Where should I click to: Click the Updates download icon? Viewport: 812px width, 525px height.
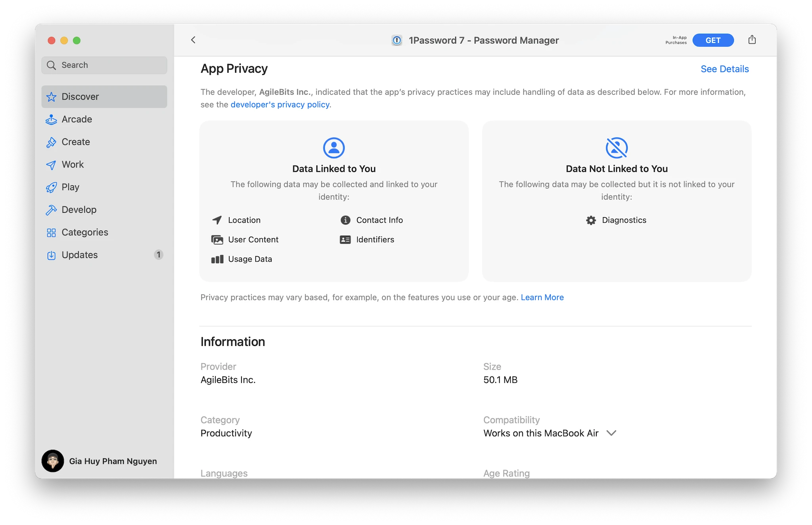coord(51,255)
